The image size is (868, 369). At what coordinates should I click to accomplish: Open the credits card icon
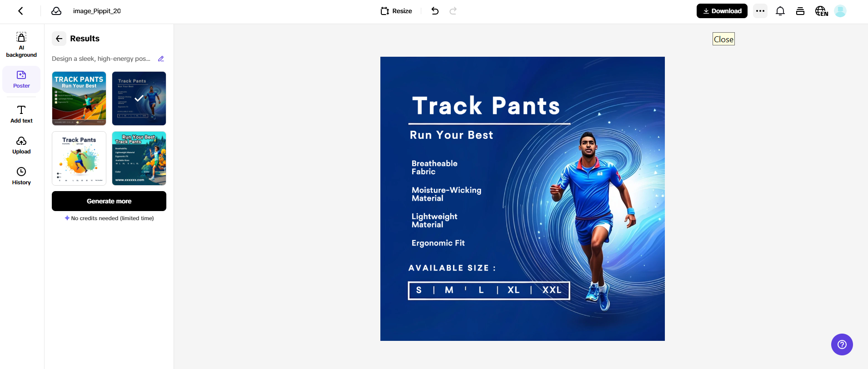coord(800,11)
